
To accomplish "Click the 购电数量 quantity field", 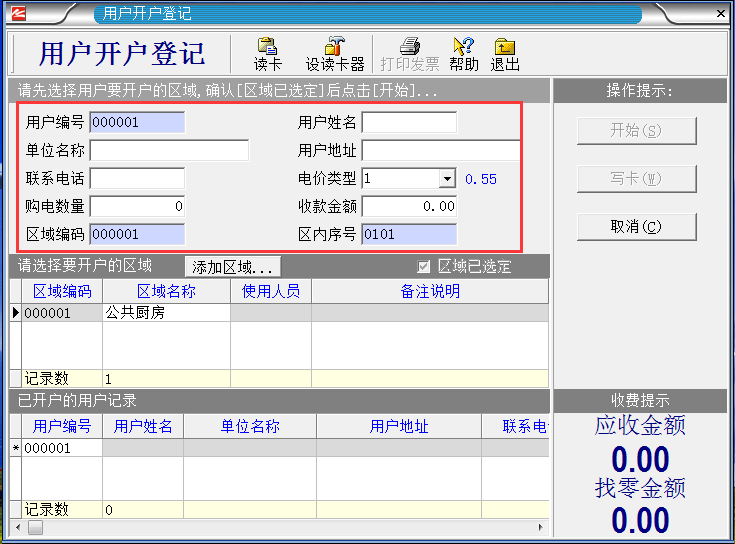I will (x=137, y=207).
